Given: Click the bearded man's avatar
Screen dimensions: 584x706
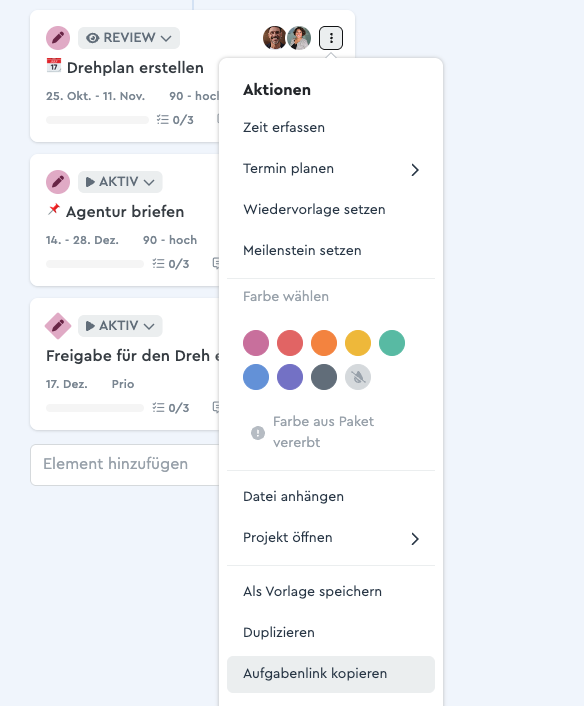Looking at the screenshot, I should tap(275, 38).
